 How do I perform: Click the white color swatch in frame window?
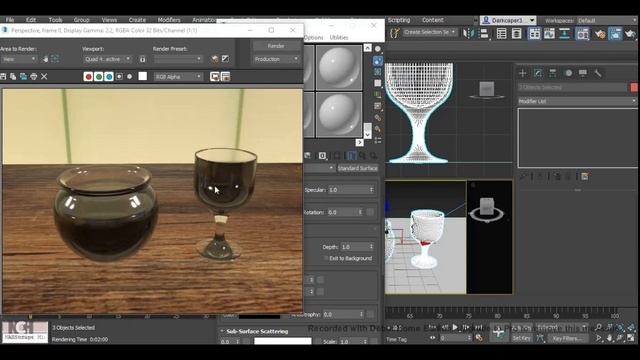click(142, 76)
